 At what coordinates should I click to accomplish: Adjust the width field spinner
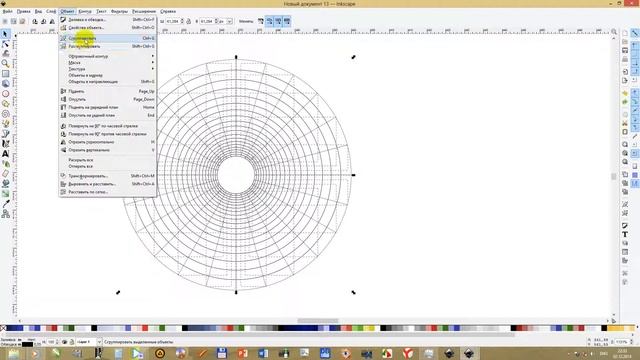[x=182, y=21]
